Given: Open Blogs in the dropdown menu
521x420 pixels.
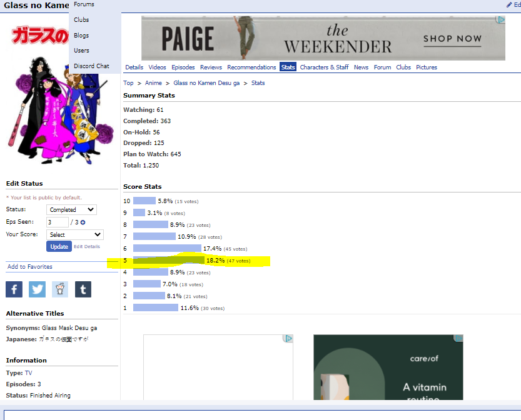Looking at the screenshot, I should (81, 35).
